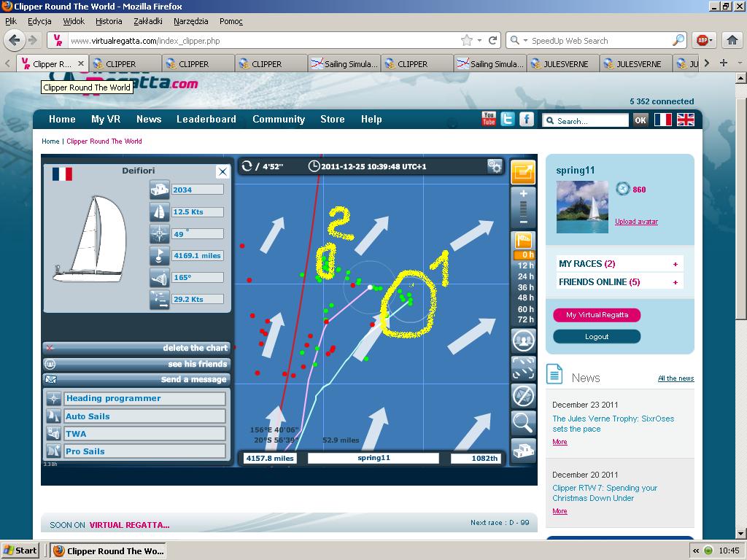The image size is (747, 560).
Task: Expand the FRIENDS ONLINE section
Action: pos(675,282)
